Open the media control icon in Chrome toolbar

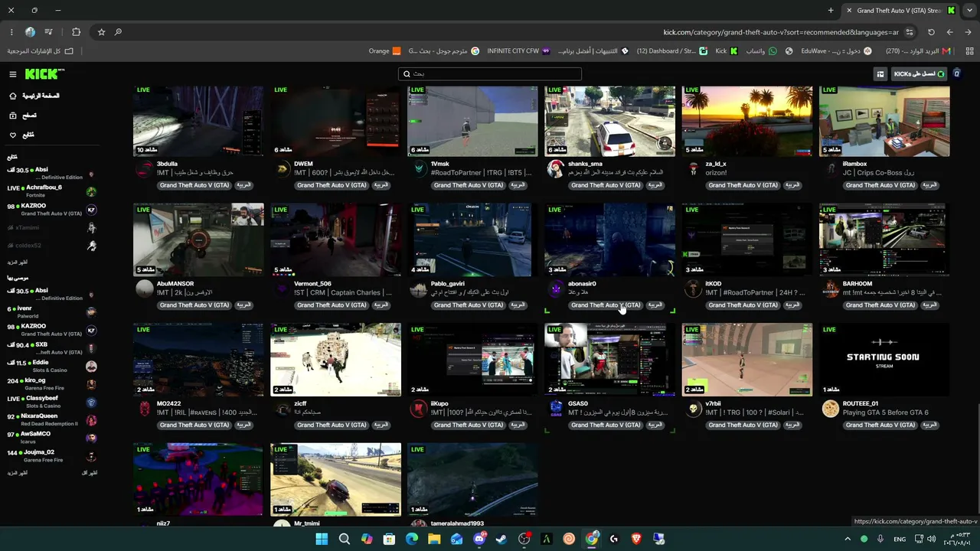[x=49, y=32]
